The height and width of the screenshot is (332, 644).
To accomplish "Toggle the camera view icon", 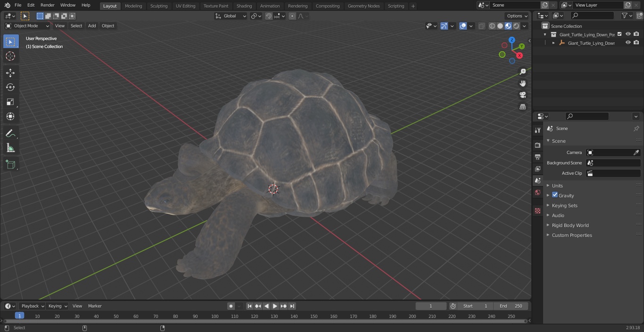I will [x=522, y=95].
